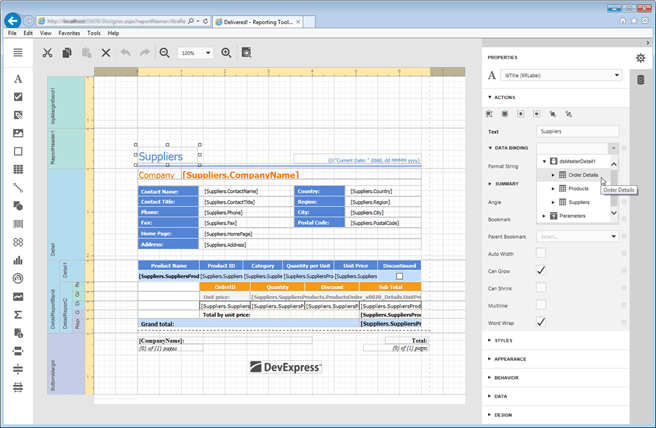Select Order Details in the data tree
The width and height of the screenshot is (656, 428).
tap(583, 175)
